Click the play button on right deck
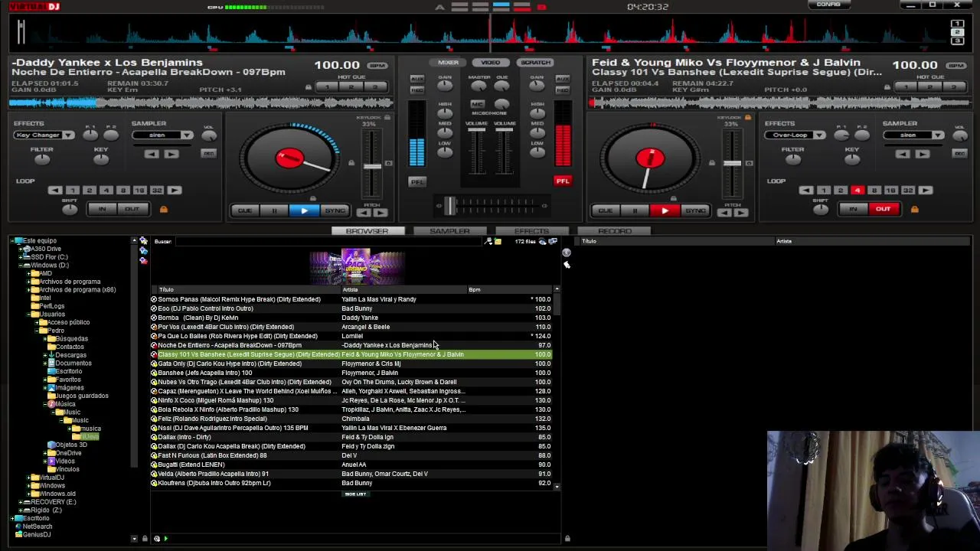The height and width of the screenshot is (551, 980). 665,210
